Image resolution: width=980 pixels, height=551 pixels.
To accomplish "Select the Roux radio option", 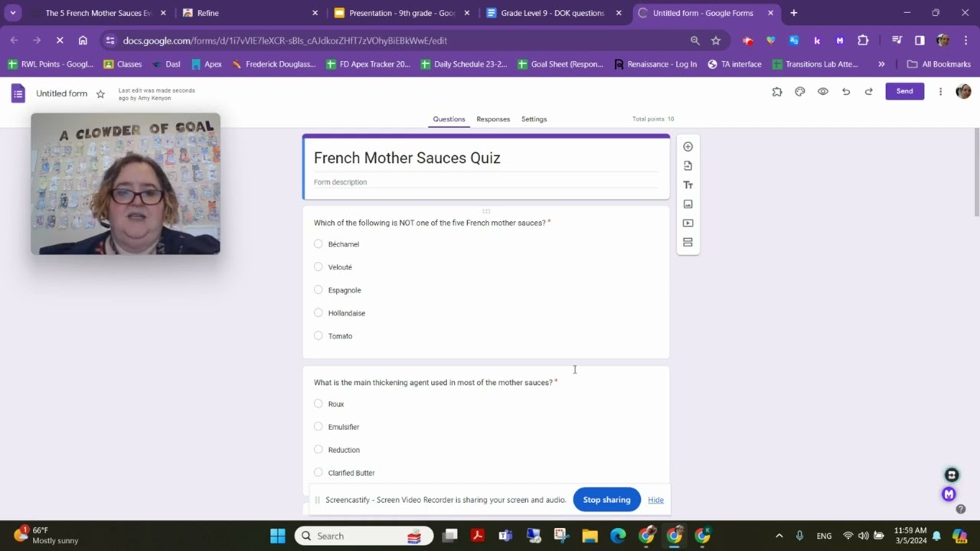I will click(x=318, y=404).
